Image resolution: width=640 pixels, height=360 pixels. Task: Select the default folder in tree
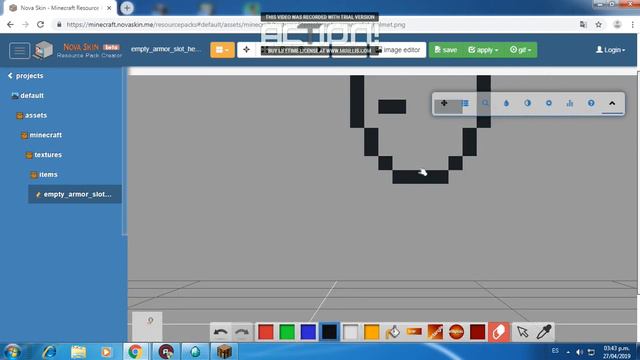28,96
